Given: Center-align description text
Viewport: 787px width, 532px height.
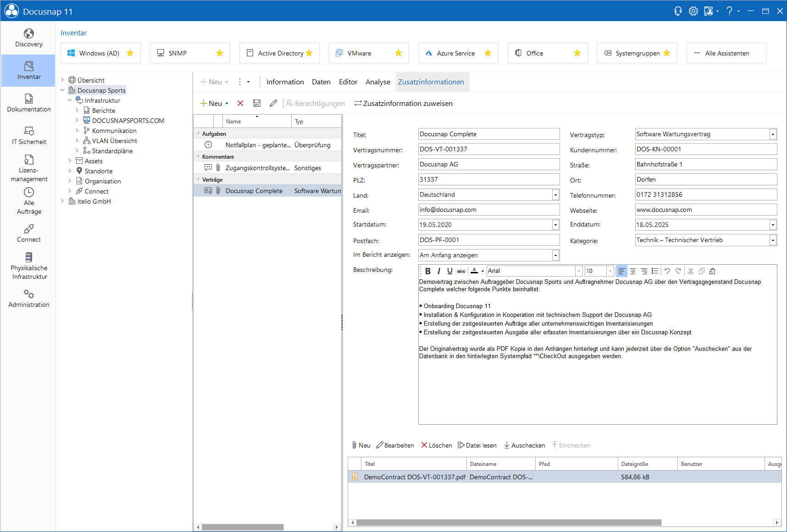Looking at the screenshot, I should coord(633,271).
